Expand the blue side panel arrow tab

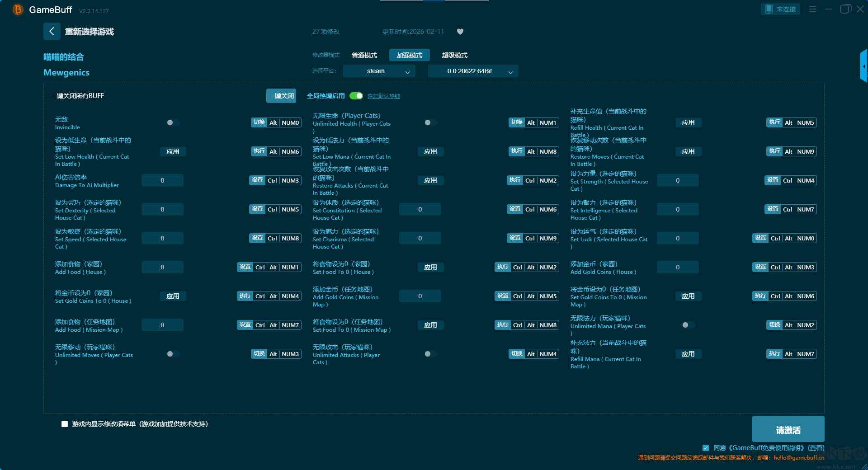point(863,66)
